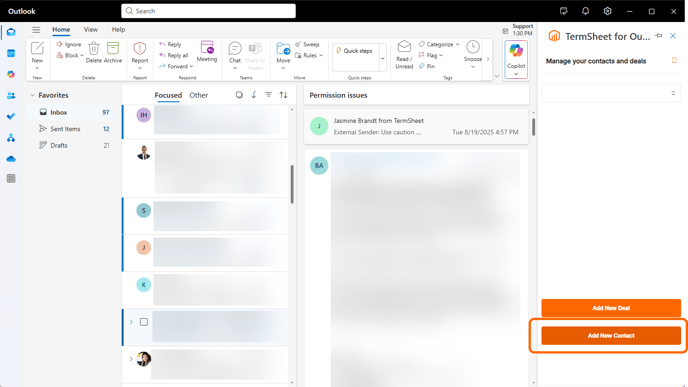
Task: Open the Mail icon in left rail
Action: pos(11,32)
